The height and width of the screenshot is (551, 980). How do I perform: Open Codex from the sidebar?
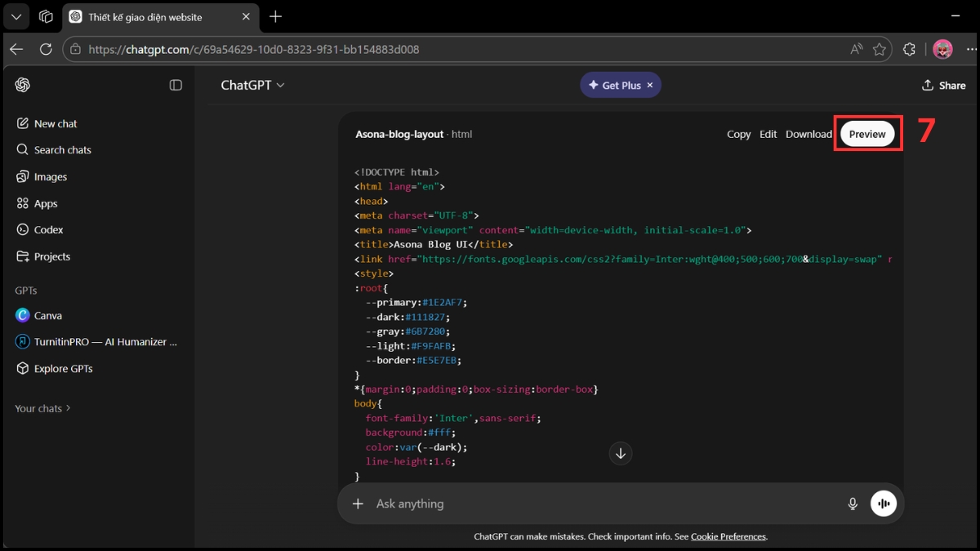50,229
